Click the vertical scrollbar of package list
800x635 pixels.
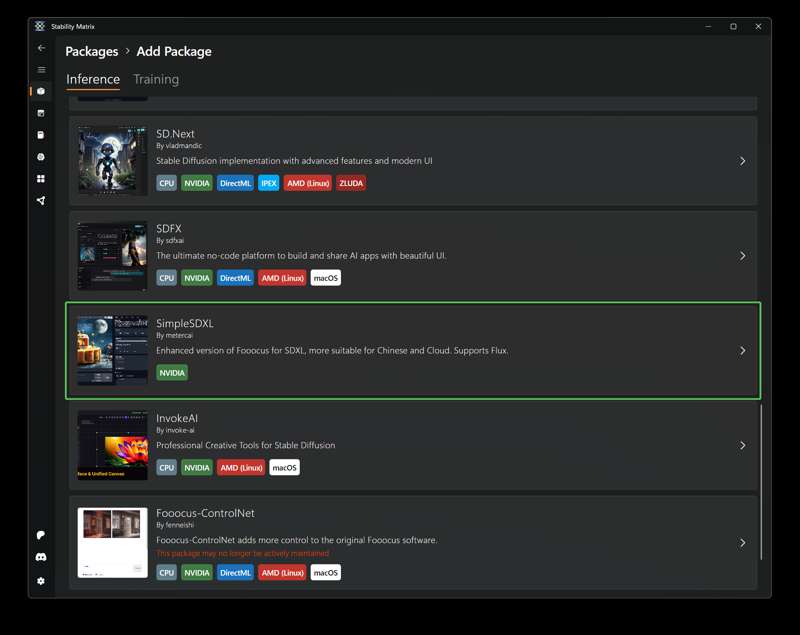(x=761, y=480)
